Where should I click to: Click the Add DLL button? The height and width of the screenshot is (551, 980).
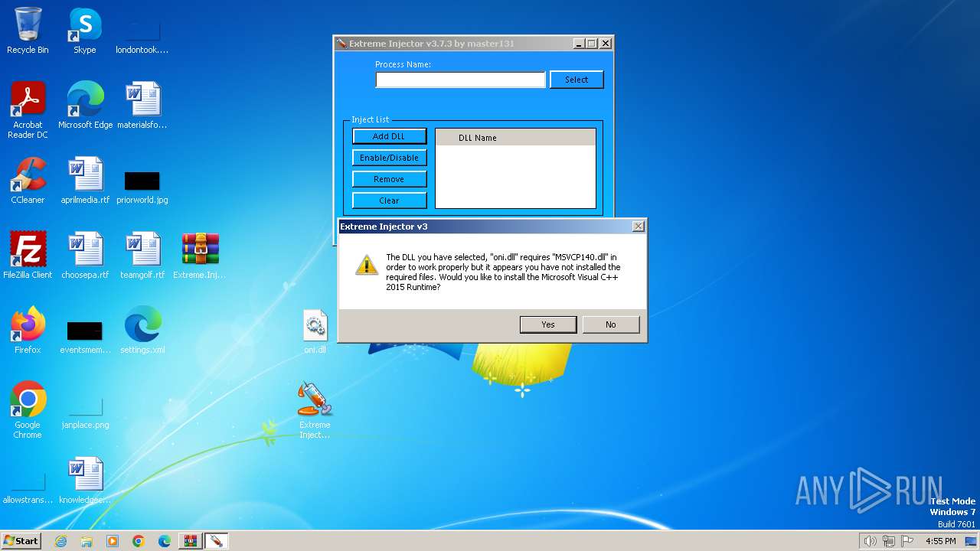pyautogui.click(x=389, y=136)
